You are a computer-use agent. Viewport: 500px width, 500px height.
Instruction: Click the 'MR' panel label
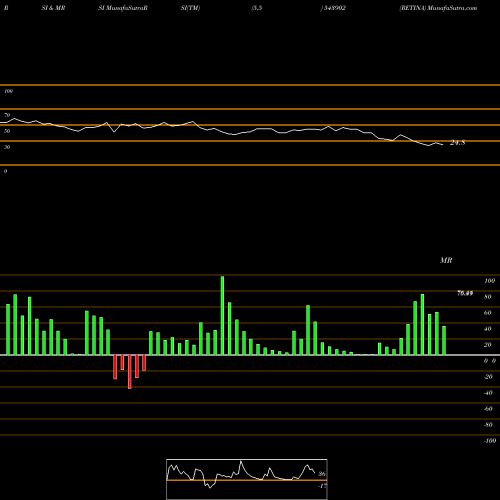pos(446,260)
